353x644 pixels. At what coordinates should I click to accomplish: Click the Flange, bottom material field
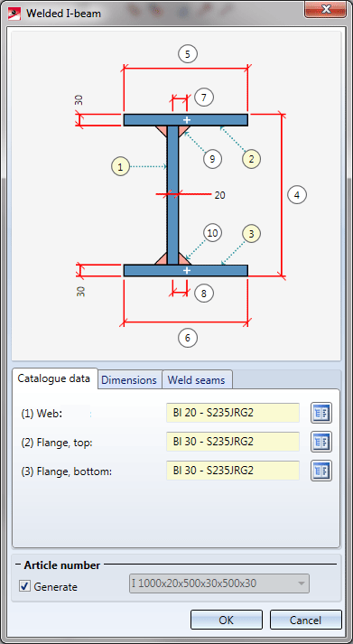point(233,471)
